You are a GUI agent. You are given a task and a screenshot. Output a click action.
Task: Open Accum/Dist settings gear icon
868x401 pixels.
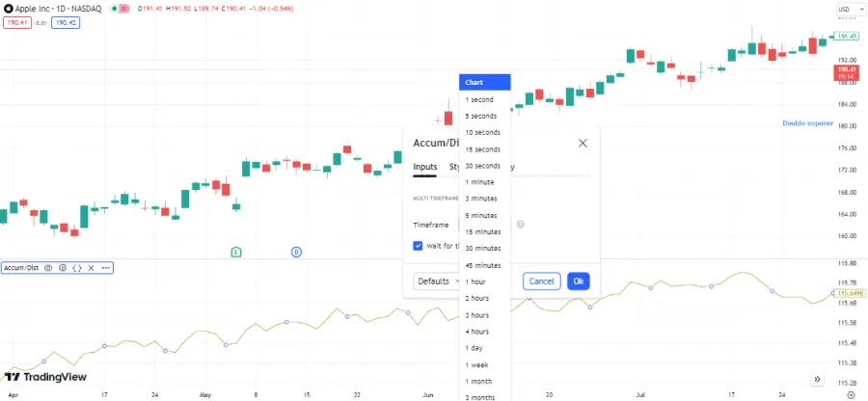coord(63,268)
